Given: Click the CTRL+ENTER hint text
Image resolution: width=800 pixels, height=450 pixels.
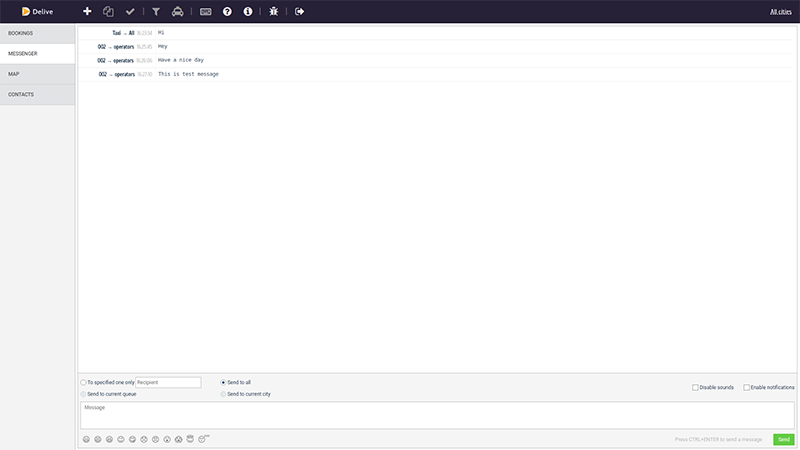Looking at the screenshot, I should tap(718, 439).
